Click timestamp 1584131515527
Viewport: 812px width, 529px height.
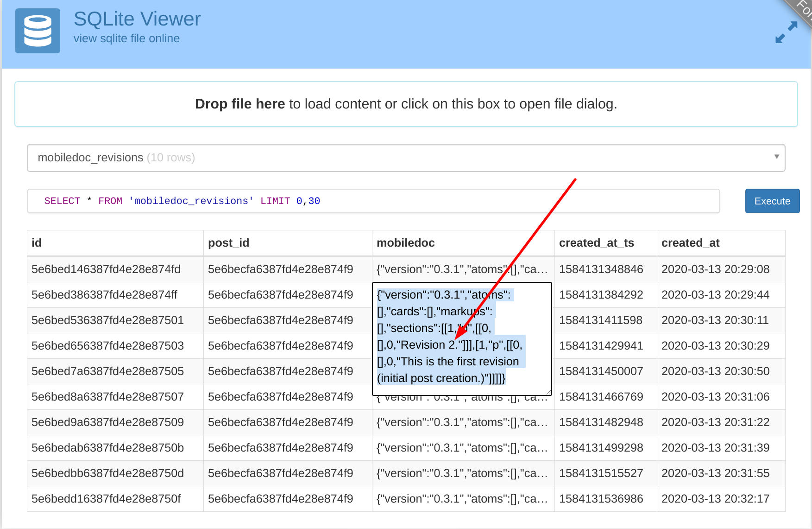[x=601, y=473]
